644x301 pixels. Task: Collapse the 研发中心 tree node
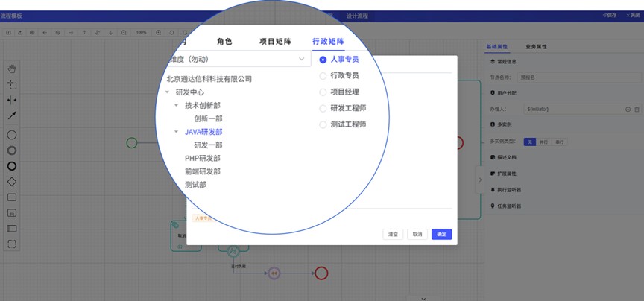tap(168, 92)
